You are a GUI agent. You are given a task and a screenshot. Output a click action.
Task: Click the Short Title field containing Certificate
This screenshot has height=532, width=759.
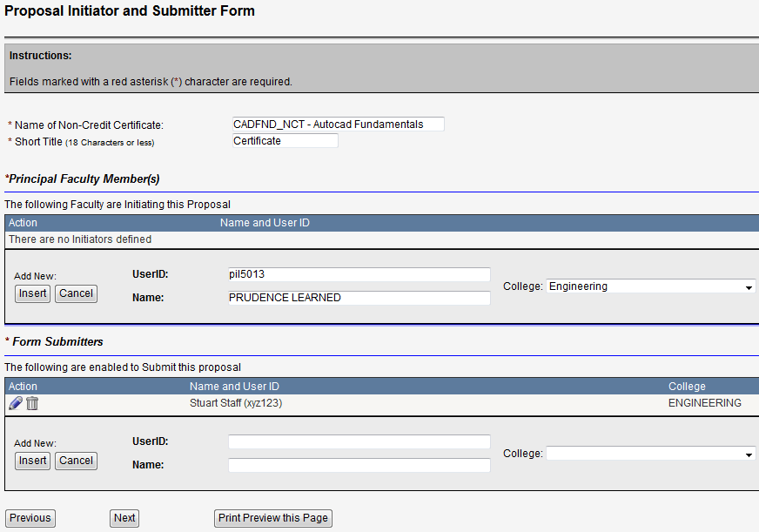pyautogui.click(x=285, y=140)
